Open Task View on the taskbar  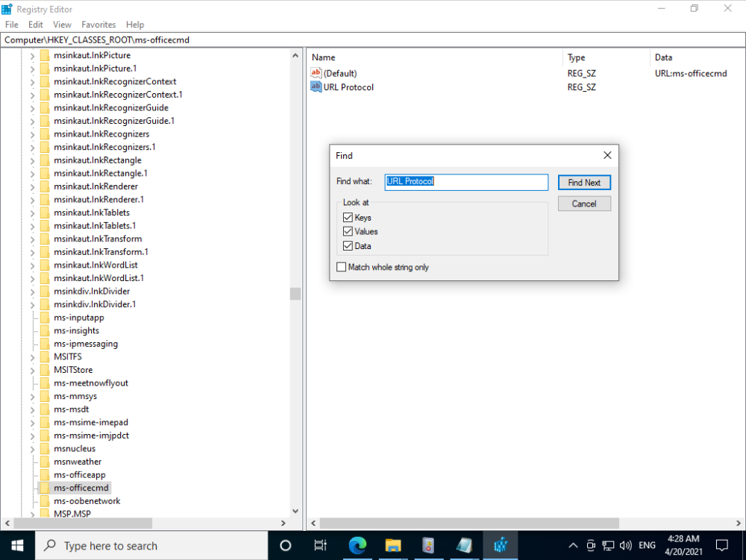pos(321,546)
